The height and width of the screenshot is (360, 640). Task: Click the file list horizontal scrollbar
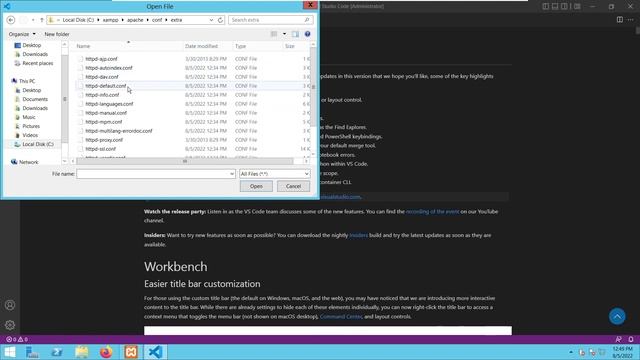[184, 161]
